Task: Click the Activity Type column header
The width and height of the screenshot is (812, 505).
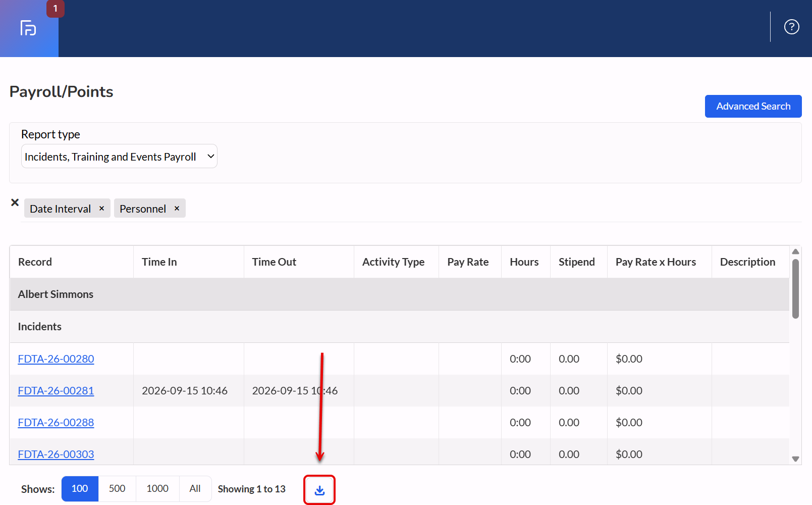Action: click(x=396, y=262)
